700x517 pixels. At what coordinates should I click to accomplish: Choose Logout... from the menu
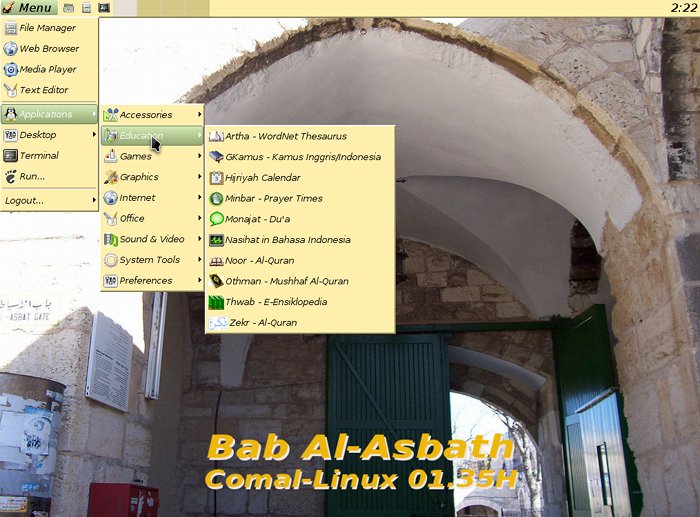pyautogui.click(x=49, y=200)
